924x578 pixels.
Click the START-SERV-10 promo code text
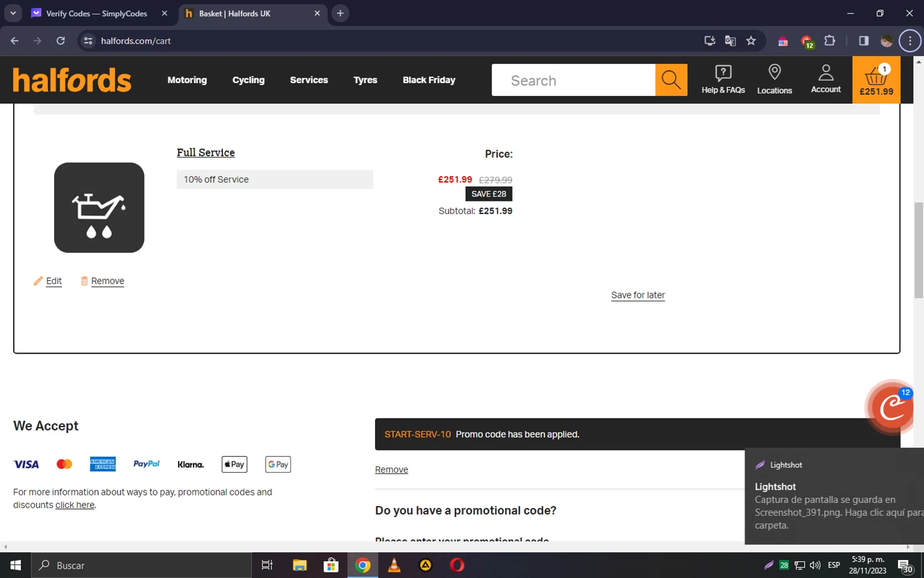418,434
